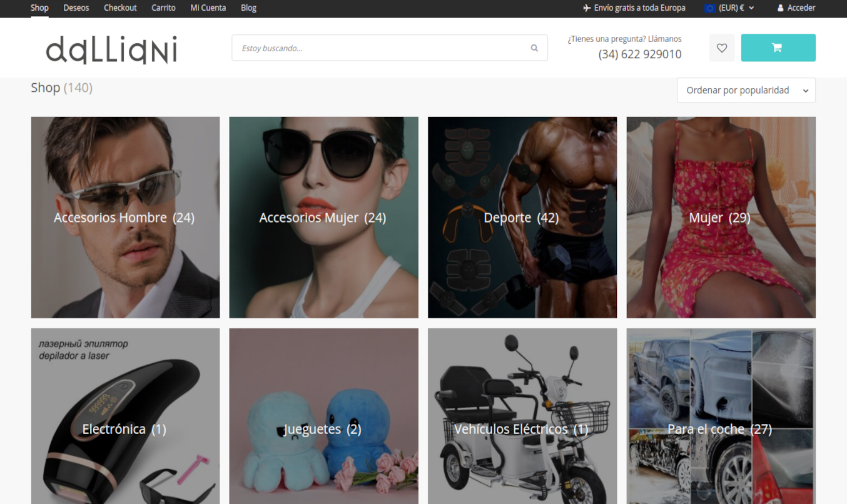
Task: Open the Mujer category tile
Action: coord(721,218)
